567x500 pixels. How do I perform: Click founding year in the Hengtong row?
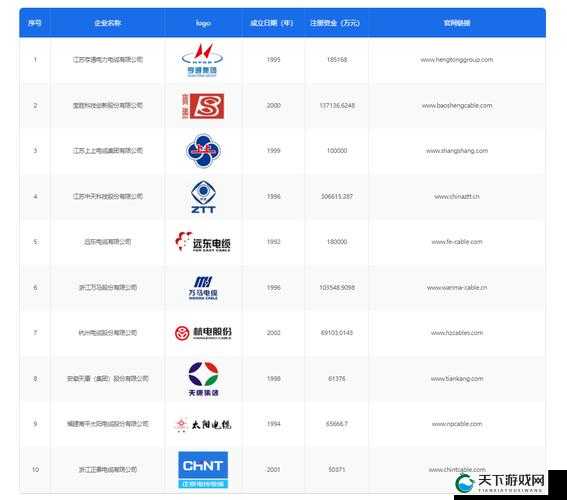273,60
